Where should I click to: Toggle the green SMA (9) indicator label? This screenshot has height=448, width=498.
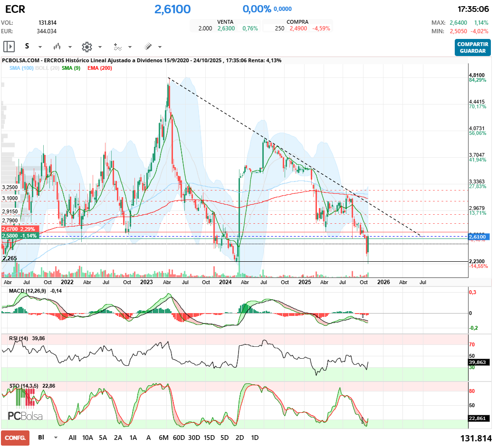[x=71, y=68]
